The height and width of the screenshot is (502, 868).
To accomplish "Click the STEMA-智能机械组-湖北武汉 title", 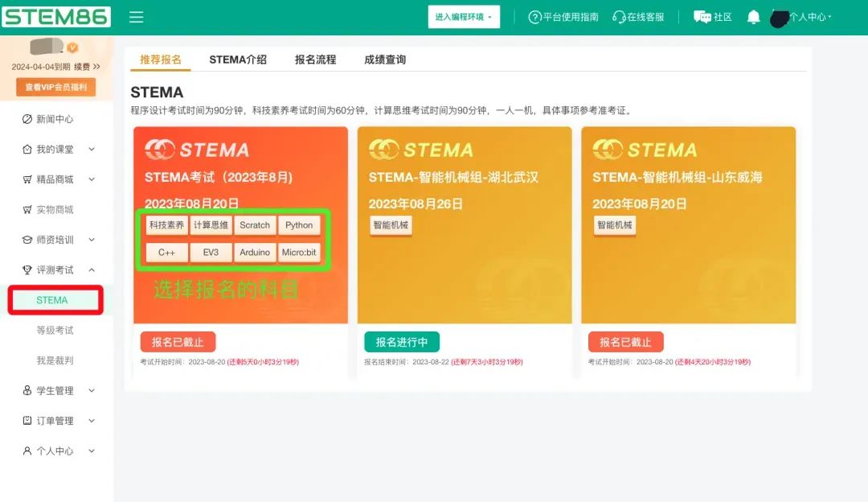I will (x=453, y=177).
